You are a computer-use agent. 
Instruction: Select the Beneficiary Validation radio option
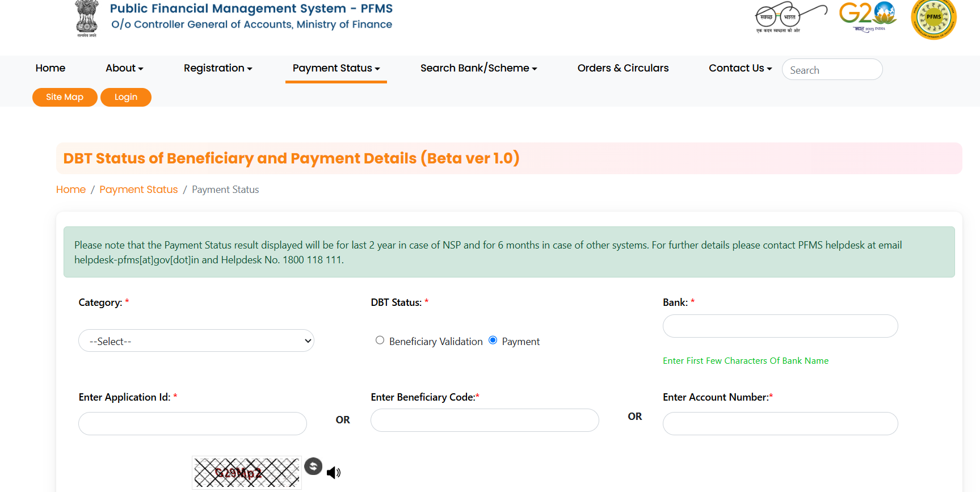[380, 340]
